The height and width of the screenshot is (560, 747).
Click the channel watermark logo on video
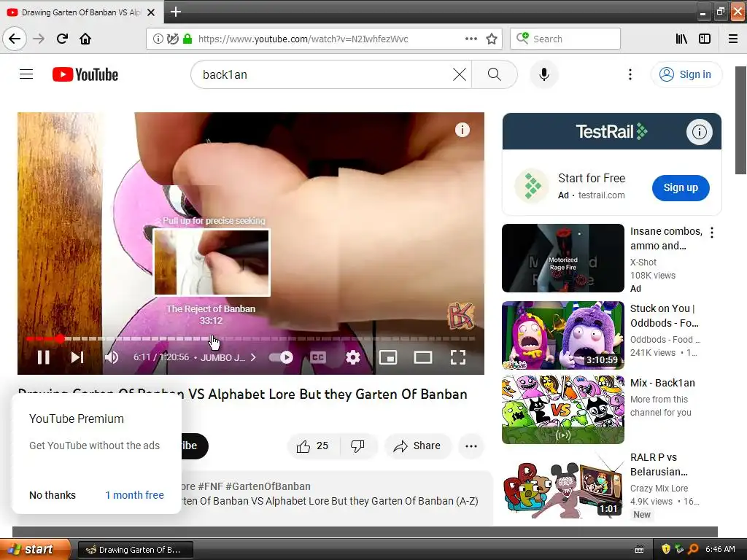[460, 315]
